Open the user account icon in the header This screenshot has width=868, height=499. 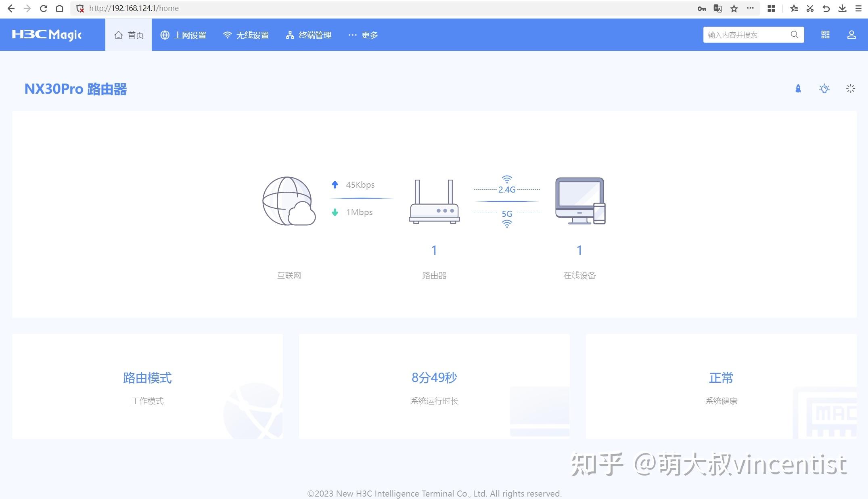tap(851, 34)
